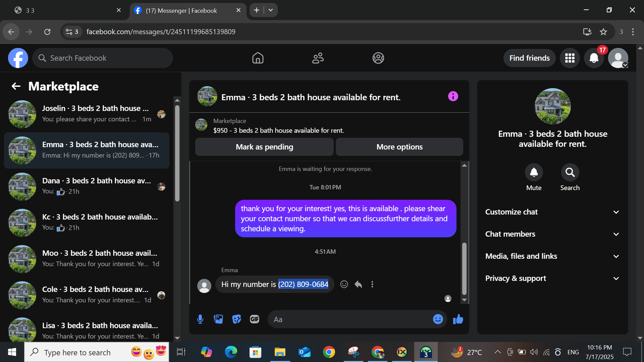The image size is (644, 362).
Task: Open account profile avatar menu
Action: [x=618, y=58]
